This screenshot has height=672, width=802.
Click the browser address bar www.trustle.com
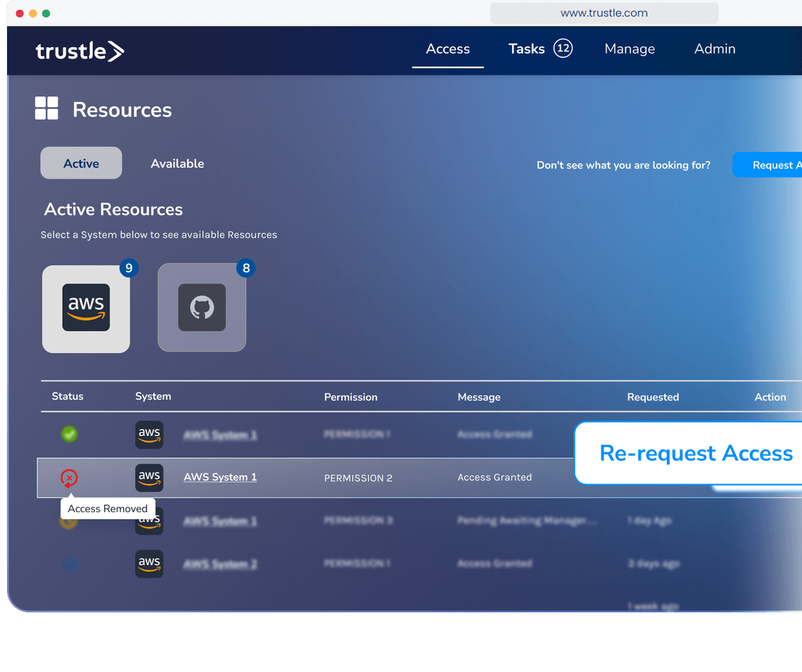[x=604, y=13]
